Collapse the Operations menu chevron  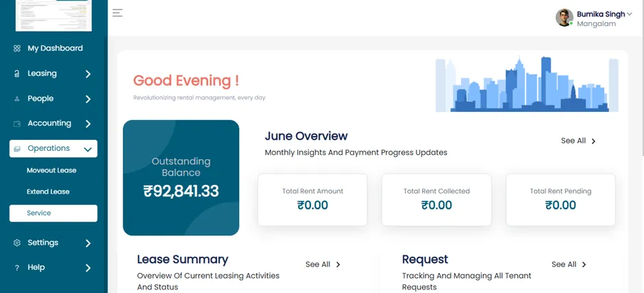[x=88, y=150]
